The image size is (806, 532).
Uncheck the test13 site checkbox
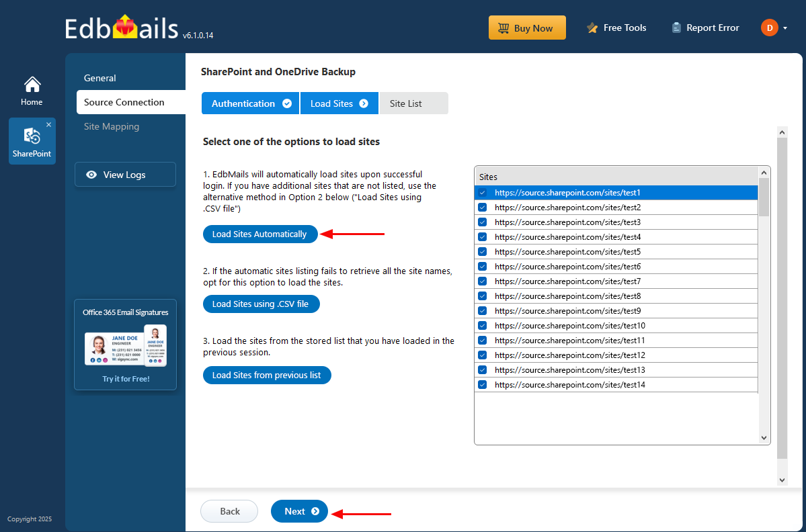pyautogui.click(x=482, y=369)
